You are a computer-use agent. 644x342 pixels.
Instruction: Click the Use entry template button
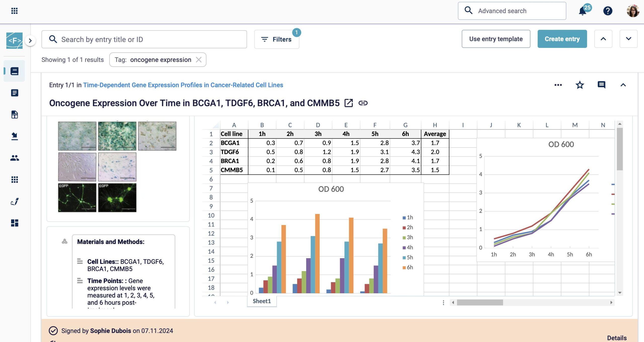point(496,39)
